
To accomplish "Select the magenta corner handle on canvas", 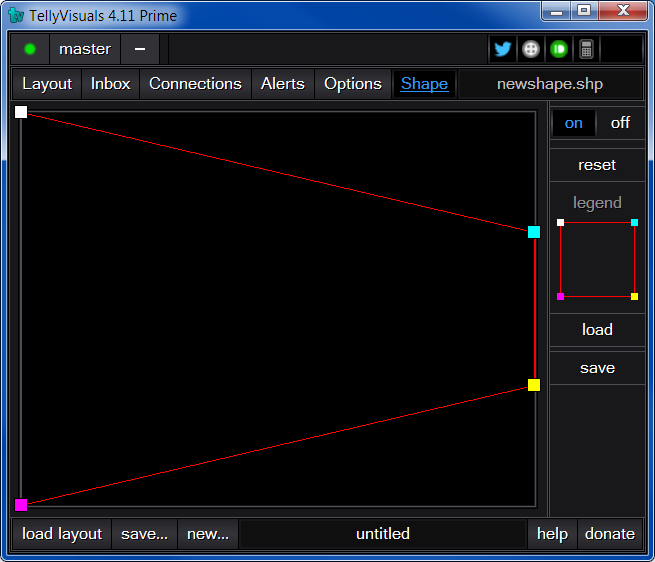I will point(21,505).
